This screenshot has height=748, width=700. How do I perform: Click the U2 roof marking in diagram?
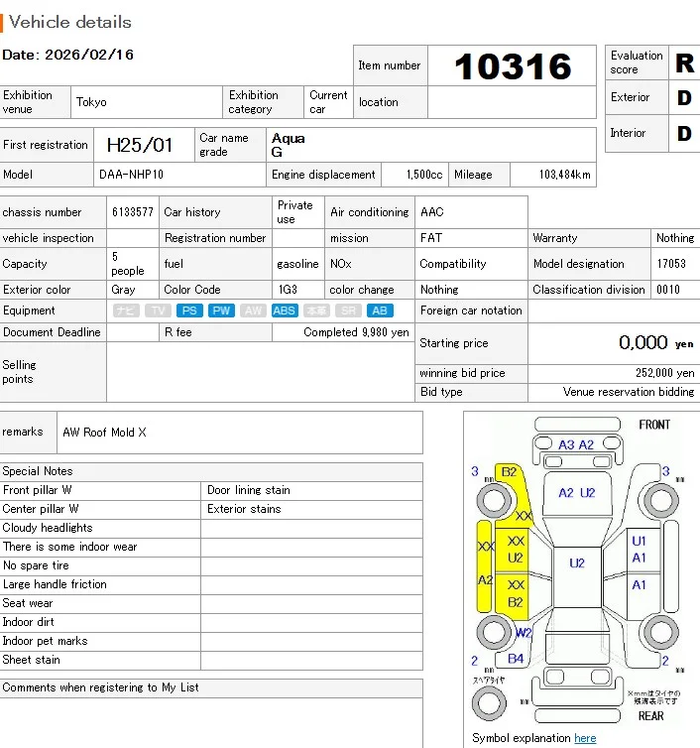[577, 563]
